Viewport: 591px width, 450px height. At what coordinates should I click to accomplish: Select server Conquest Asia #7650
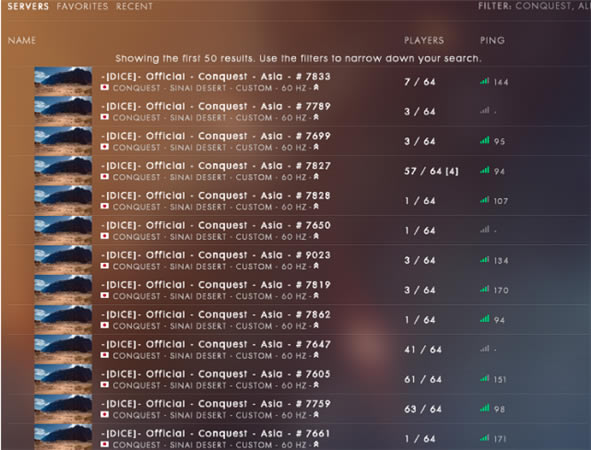pos(299,230)
